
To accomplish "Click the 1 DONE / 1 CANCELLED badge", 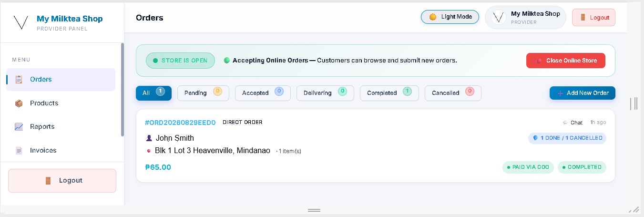I will 567,138.
